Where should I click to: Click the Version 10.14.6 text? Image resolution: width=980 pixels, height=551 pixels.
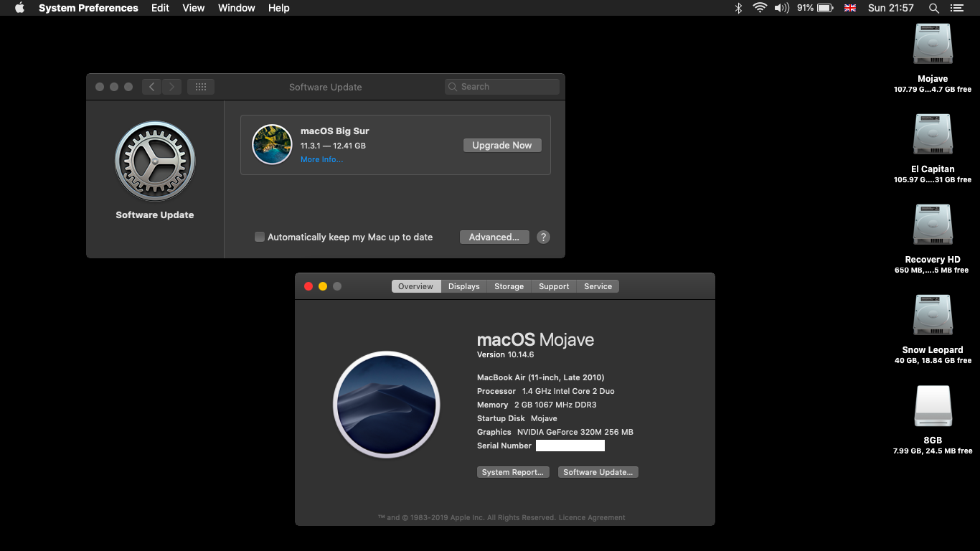(506, 354)
